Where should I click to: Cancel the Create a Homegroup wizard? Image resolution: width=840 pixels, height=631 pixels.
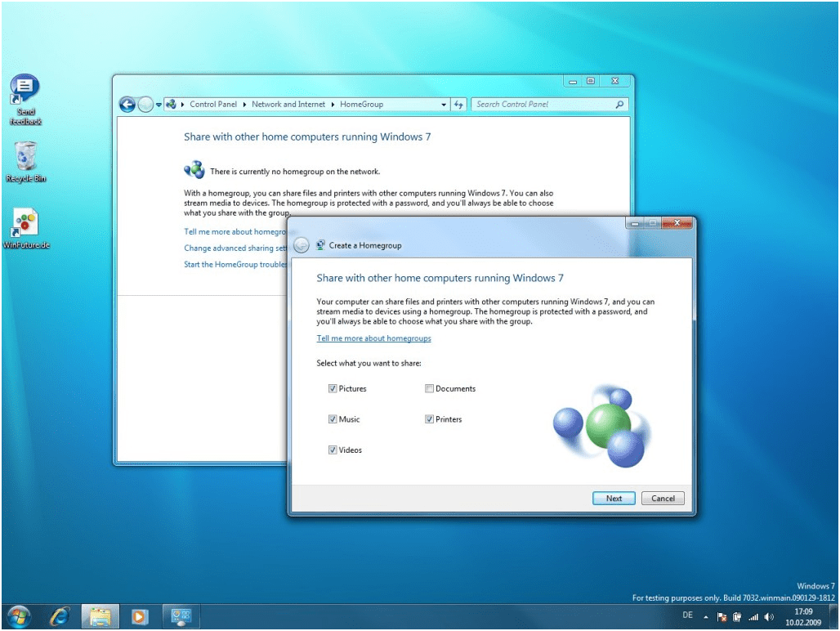tap(663, 499)
